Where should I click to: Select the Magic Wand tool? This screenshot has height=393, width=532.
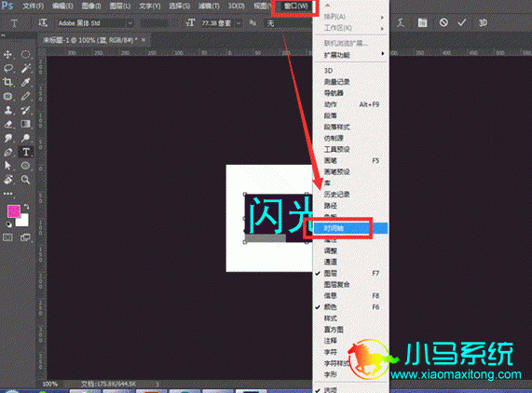(25, 68)
